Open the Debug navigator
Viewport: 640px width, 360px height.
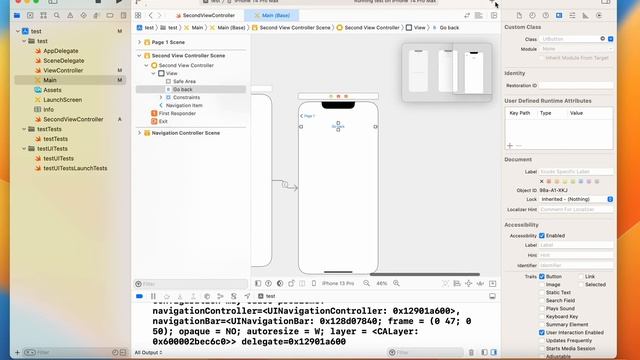(96, 16)
